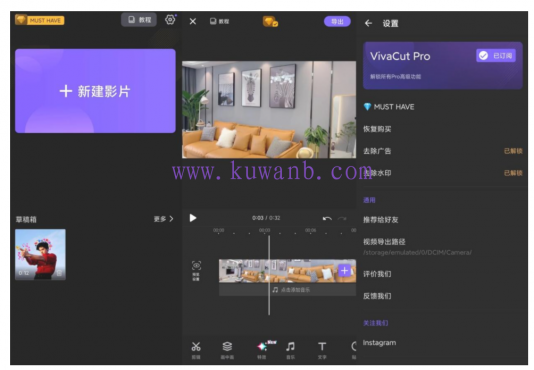Select the scissors Edit tool
Image resolution: width=534 pixels, height=370 pixels.
[x=196, y=350]
